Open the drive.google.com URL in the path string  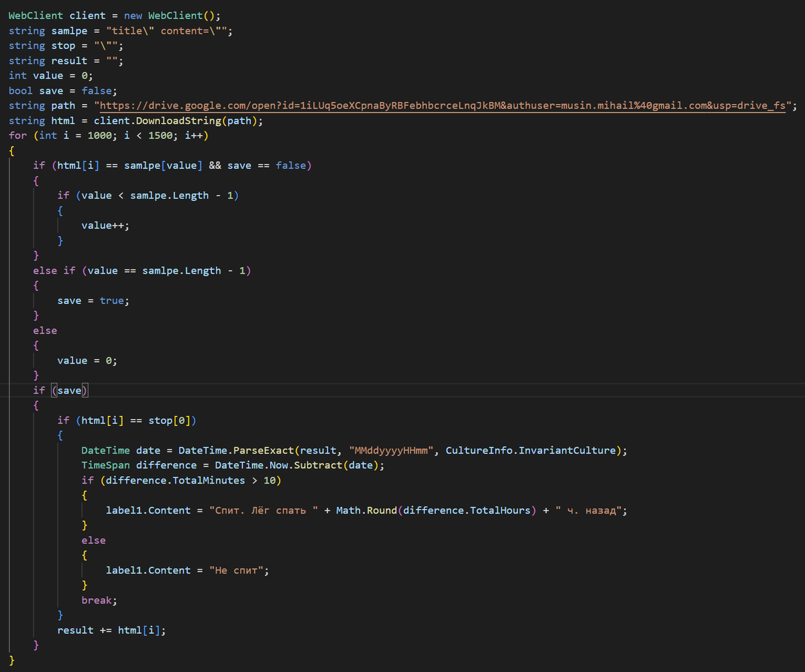coord(442,105)
